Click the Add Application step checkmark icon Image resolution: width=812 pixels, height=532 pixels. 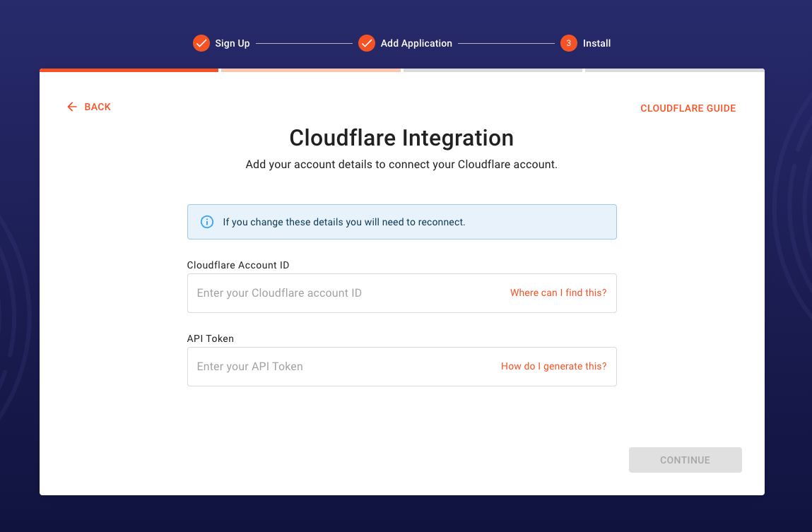point(367,44)
